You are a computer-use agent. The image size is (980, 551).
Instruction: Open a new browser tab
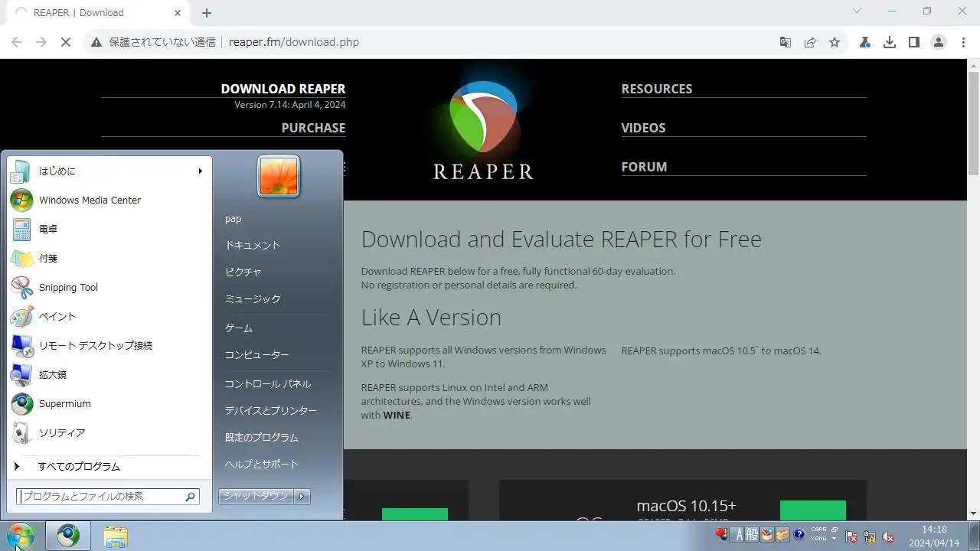(x=207, y=13)
